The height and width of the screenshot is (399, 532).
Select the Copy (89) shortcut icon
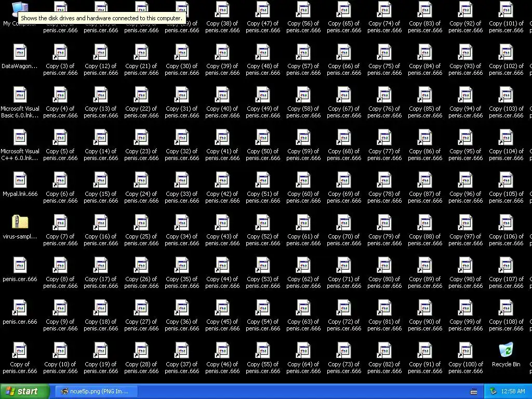coord(425,265)
